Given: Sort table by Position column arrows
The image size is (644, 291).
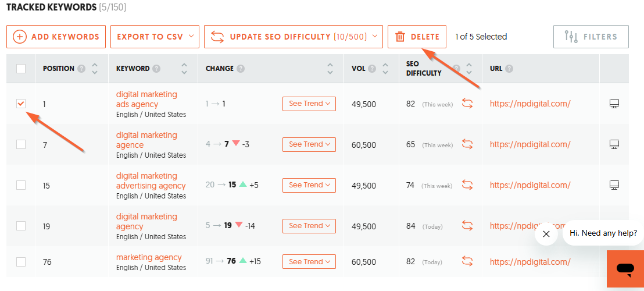Looking at the screenshot, I should coord(95,69).
